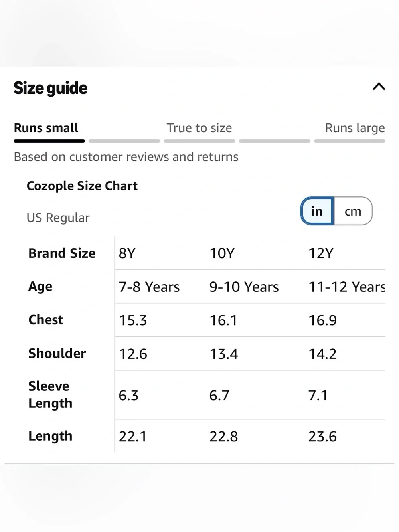
Task: Select the 12Y brand size column header
Action: point(321,253)
